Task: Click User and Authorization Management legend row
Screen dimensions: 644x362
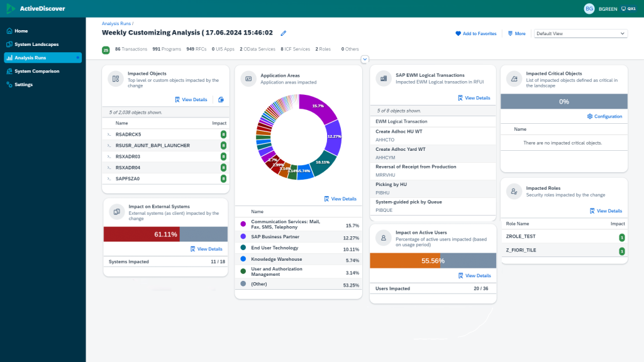Action: click(299, 271)
